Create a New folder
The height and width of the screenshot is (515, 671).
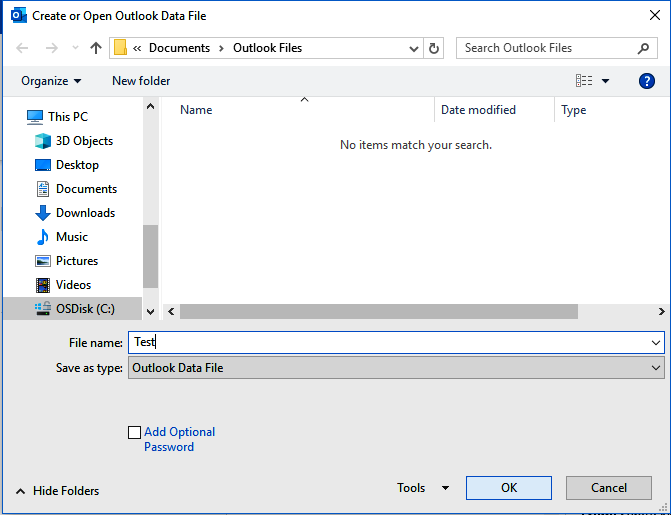coord(141,81)
